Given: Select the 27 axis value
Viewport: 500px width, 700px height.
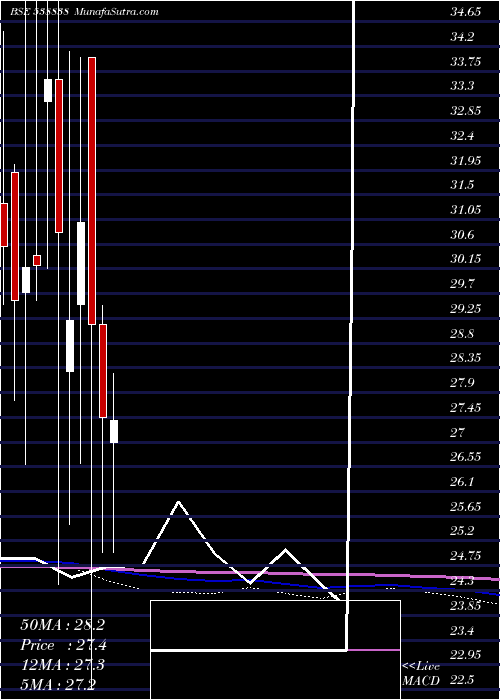Looking at the screenshot, I should [458, 433].
